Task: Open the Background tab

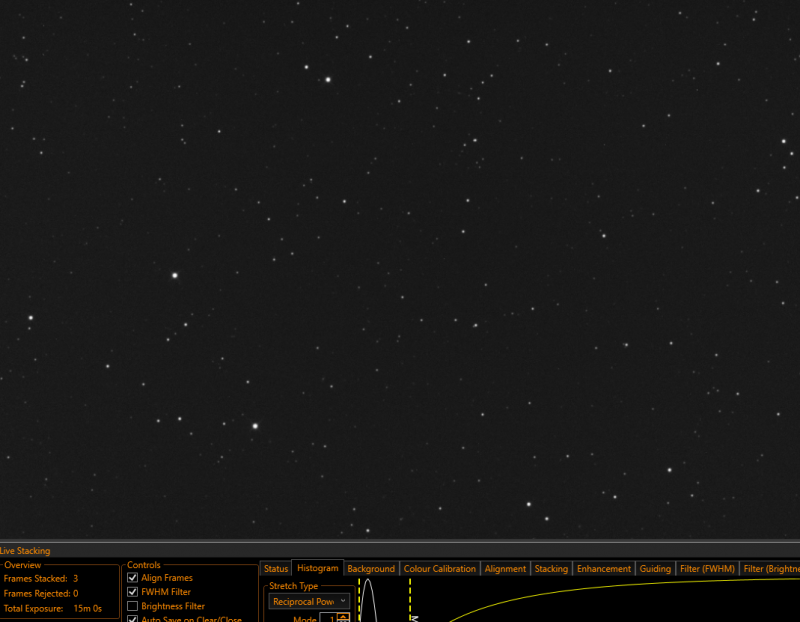Action: click(x=371, y=568)
